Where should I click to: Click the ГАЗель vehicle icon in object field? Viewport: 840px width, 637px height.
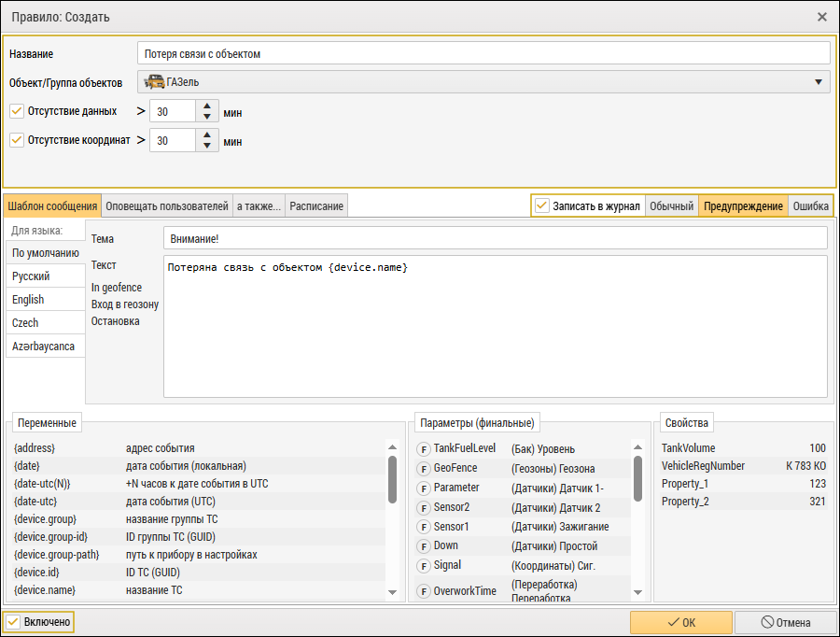click(x=155, y=82)
